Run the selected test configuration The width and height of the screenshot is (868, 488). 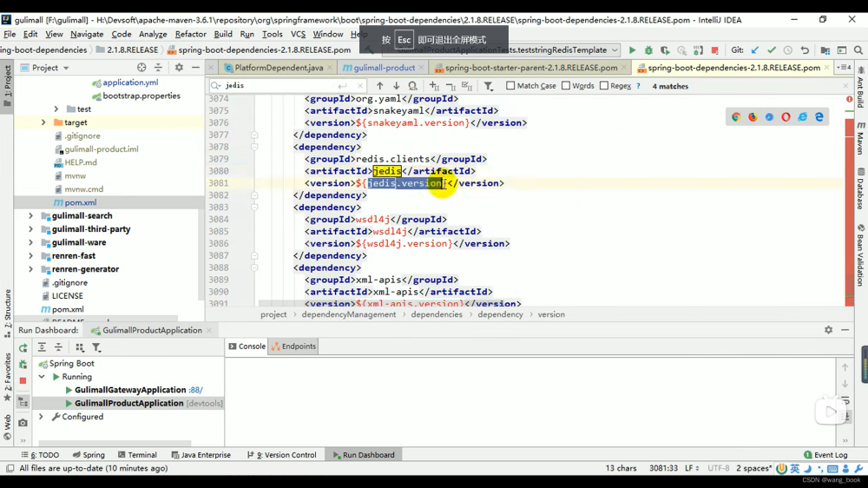pyautogui.click(x=632, y=50)
